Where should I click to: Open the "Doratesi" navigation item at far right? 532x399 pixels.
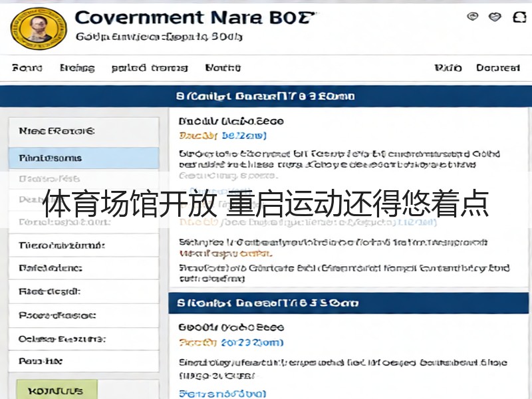point(497,68)
